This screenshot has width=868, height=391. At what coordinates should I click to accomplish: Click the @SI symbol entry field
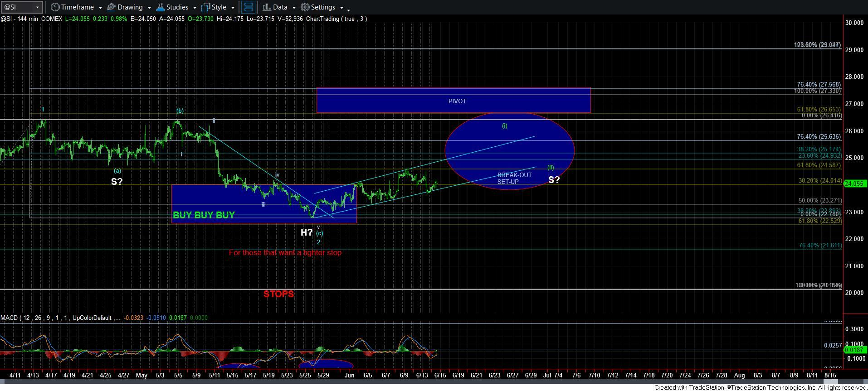coord(17,7)
